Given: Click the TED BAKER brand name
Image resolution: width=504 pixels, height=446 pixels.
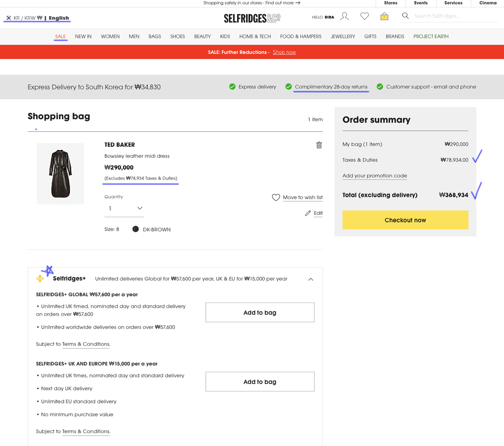Looking at the screenshot, I should point(120,145).
